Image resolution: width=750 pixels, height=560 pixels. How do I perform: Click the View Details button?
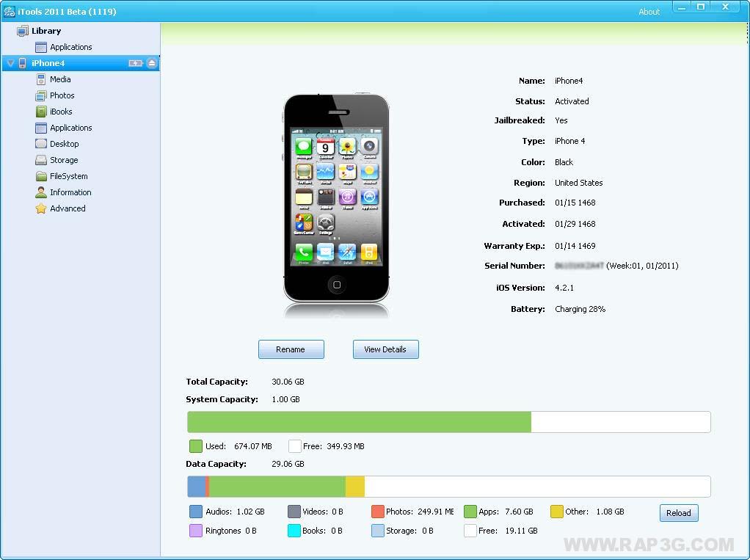coord(385,349)
